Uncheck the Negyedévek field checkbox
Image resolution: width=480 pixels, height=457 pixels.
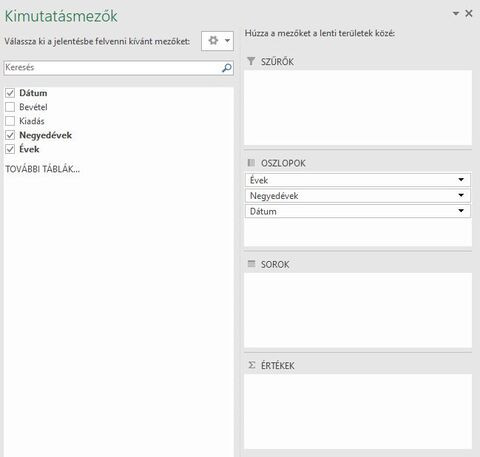pyautogui.click(x=10, y=135)
